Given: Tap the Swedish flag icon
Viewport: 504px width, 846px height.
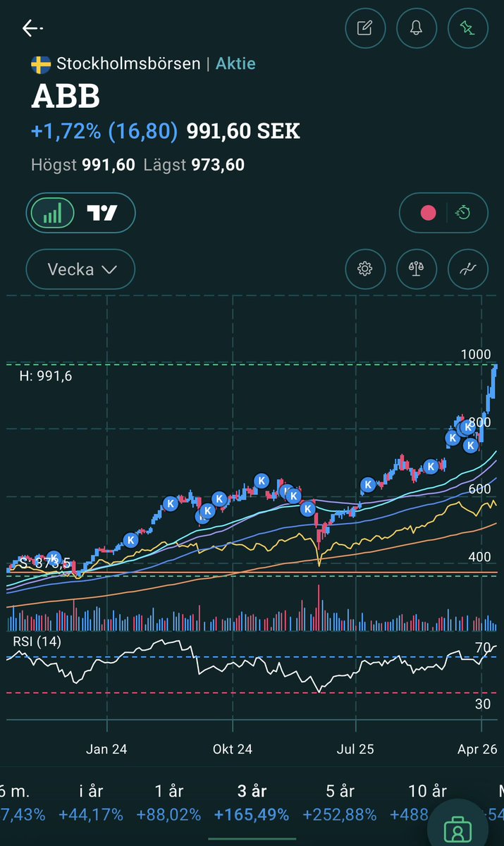Looking at the screenshot, I should pos(41,64).
